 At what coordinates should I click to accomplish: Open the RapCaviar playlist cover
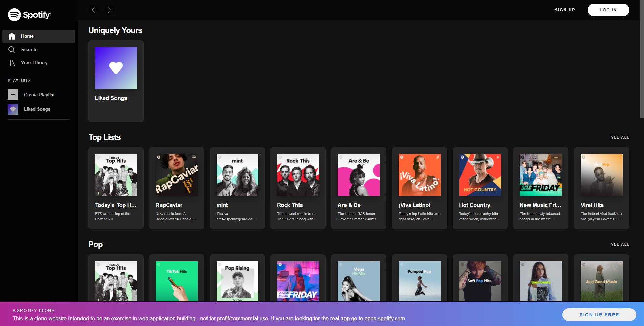(x=177, y=175)
